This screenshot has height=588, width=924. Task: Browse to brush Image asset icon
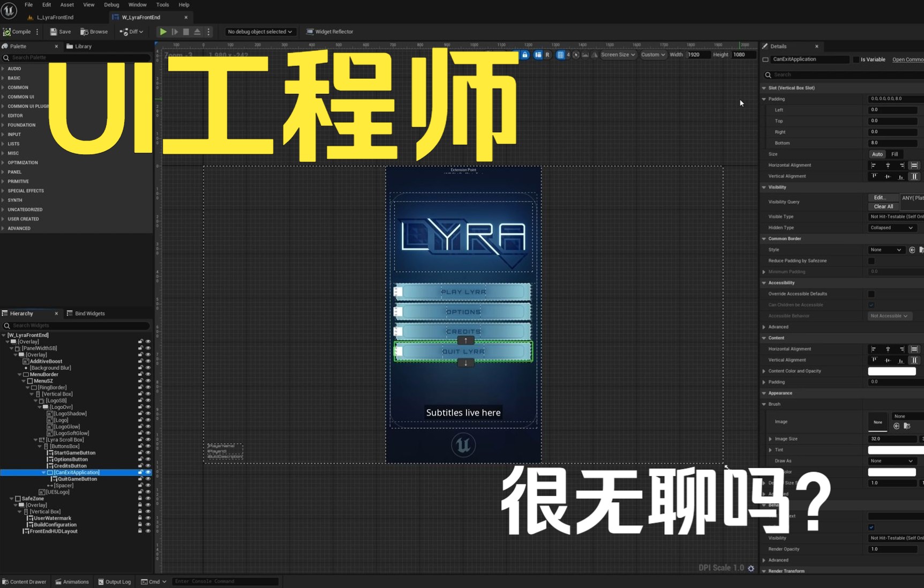907,426
